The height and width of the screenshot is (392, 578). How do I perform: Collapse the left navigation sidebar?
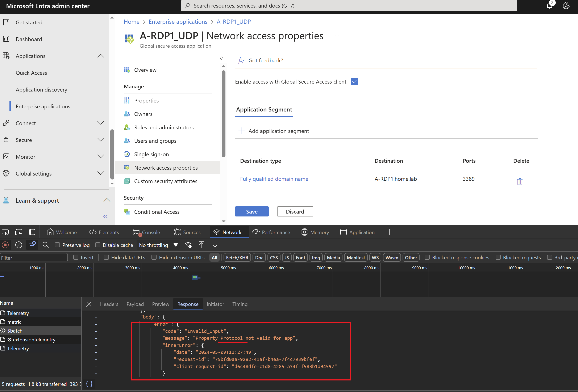105,216
